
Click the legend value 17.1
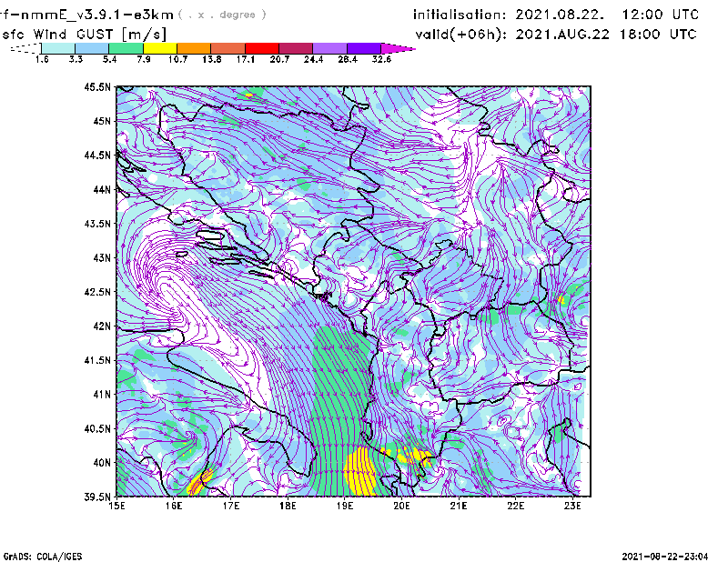(x=246, y=59)
